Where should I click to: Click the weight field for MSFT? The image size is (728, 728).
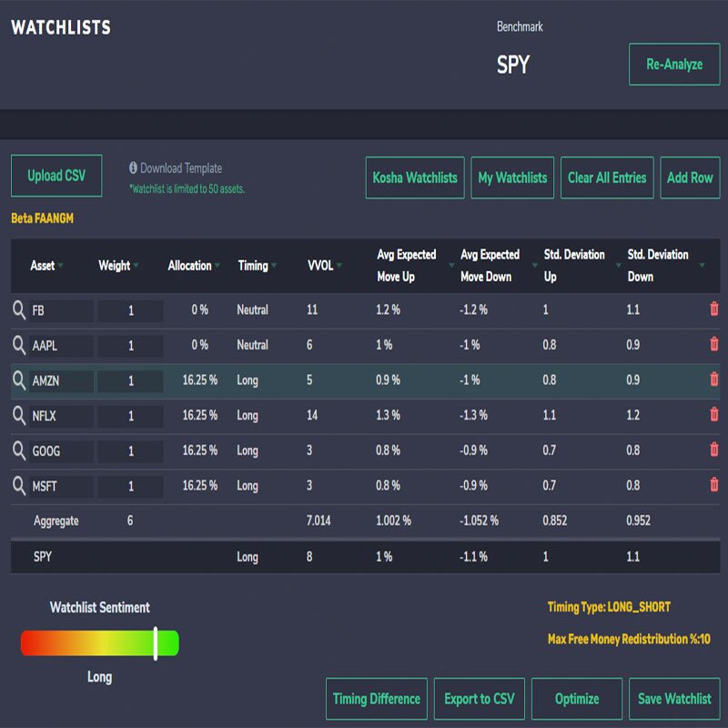tap(130, 487)
